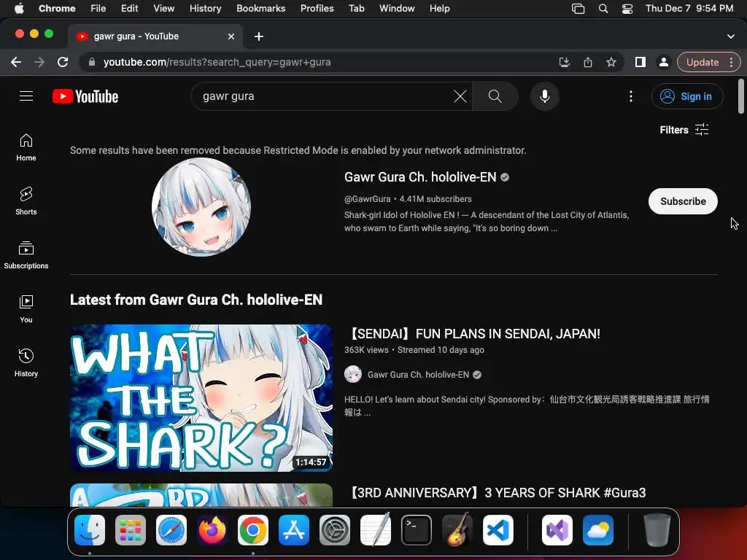The height and width of the screenshot is (560, 747).
Task: Open FUN PLANS IN SENDAI video title
Action: [x=474, y=334]
